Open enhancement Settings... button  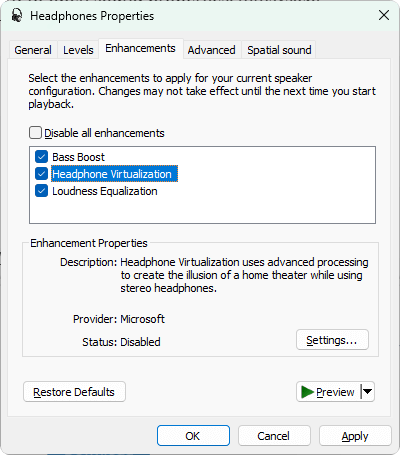[x=332, y=340]
